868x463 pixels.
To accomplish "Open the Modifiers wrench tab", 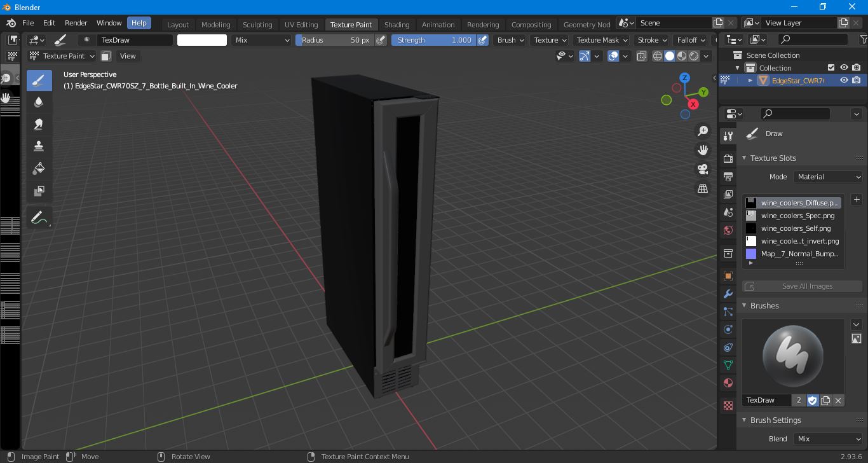I will tap(728, 294).
